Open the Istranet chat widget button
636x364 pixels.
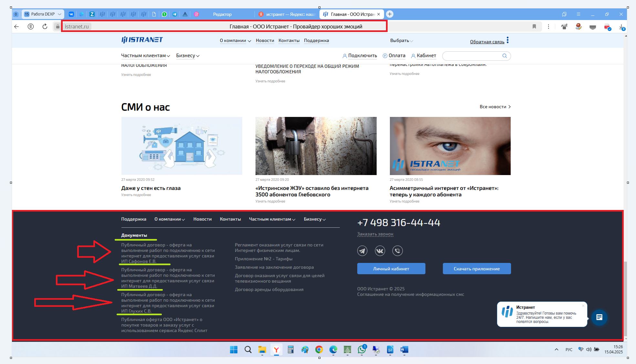click(599, 317)
